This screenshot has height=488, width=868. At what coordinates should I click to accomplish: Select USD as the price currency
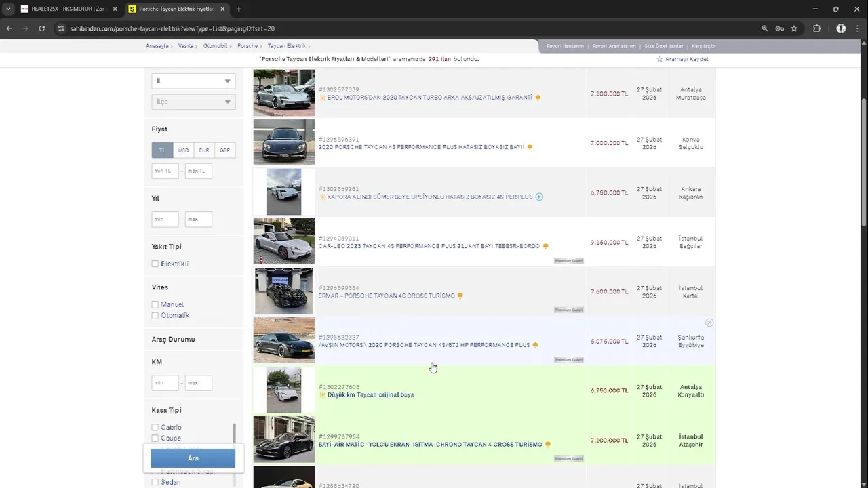point(183,150)
